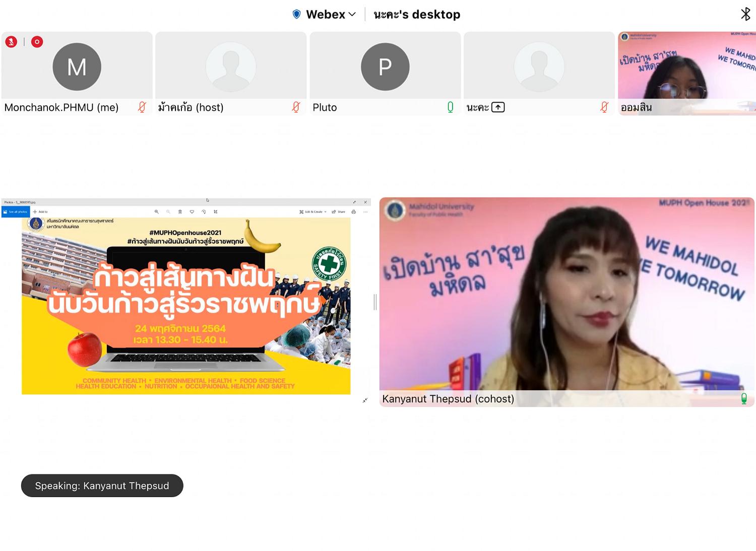The width and height of the screenshot is (756, 551).
Task: Select the Monchanok.PHMU avatar circle
Action: point(77,66)
